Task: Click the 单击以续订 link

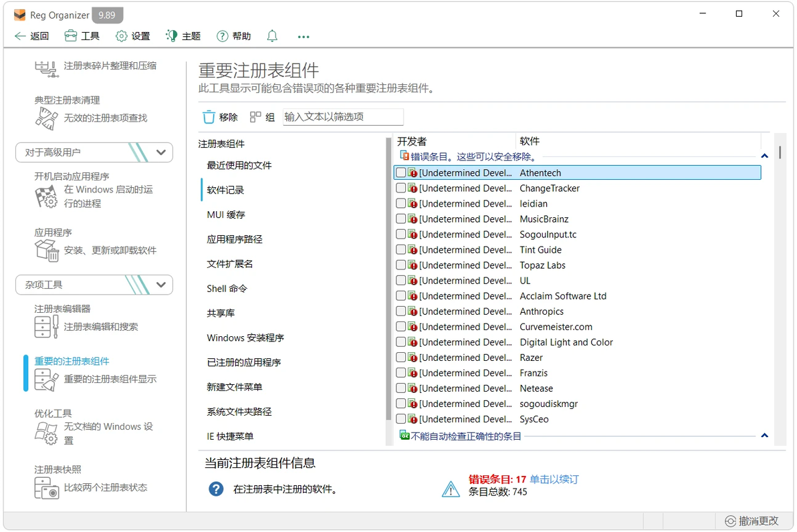Action: click(x=554, y=479)
